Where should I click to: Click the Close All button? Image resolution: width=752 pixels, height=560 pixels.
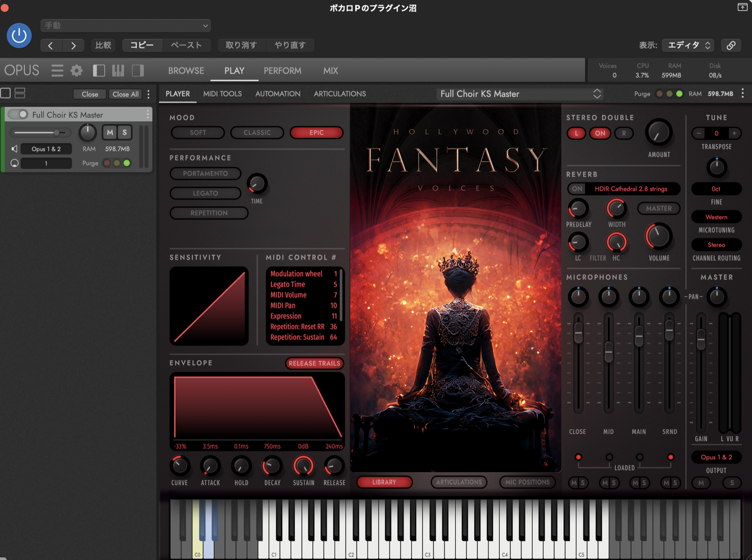click(125, 94)
